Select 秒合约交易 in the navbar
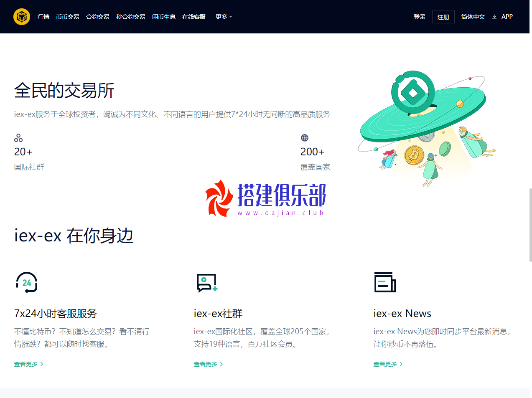The height and width of the screenshot is (398, 532). click(x=131, y=17)
